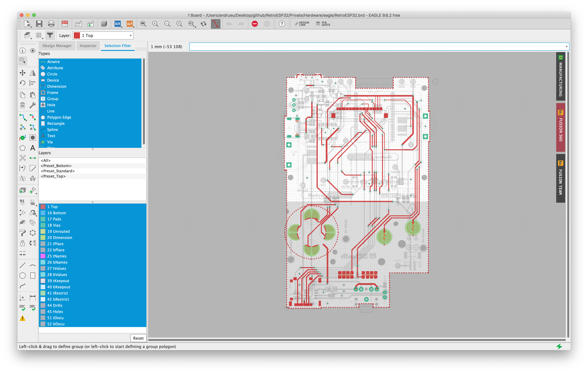Image resolution: width=588 pixels, height=373 pixels.
Task: Select the Polygon tool icon
Action: (22, 148)
